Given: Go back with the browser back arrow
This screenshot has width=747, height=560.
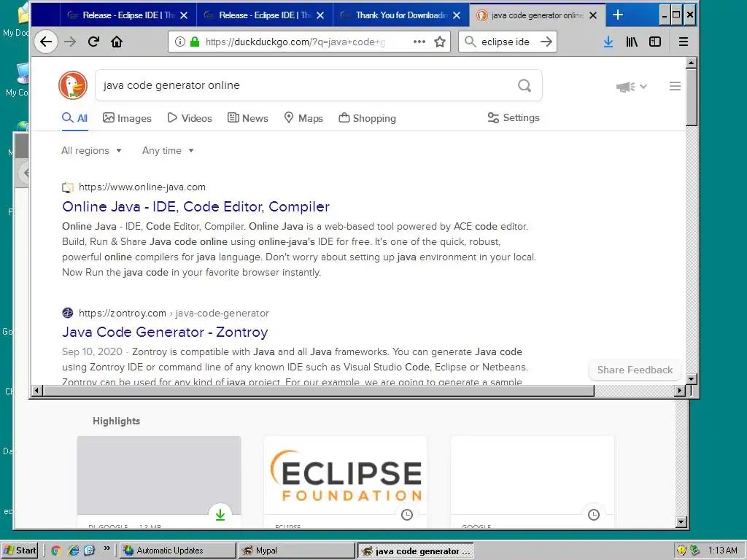Looking at the screenshot, I should click(46, 42).
